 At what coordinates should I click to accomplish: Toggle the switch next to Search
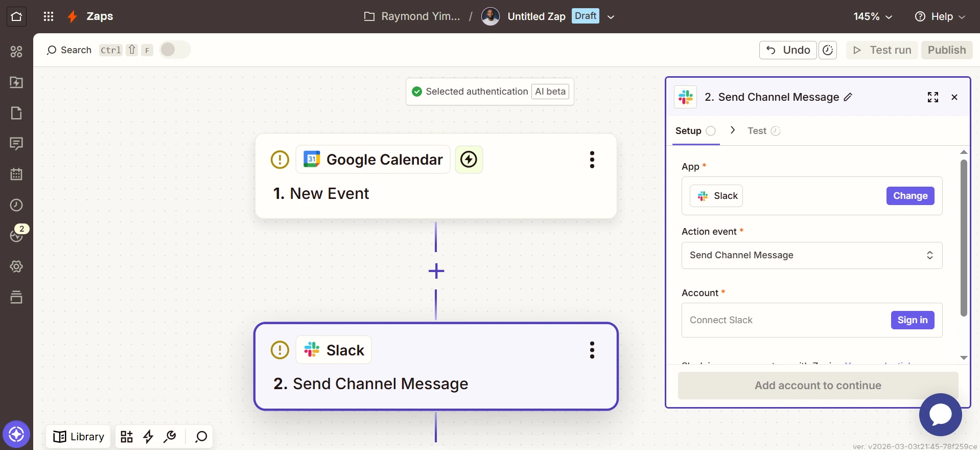pyautogui.click(x=175, y=50)
